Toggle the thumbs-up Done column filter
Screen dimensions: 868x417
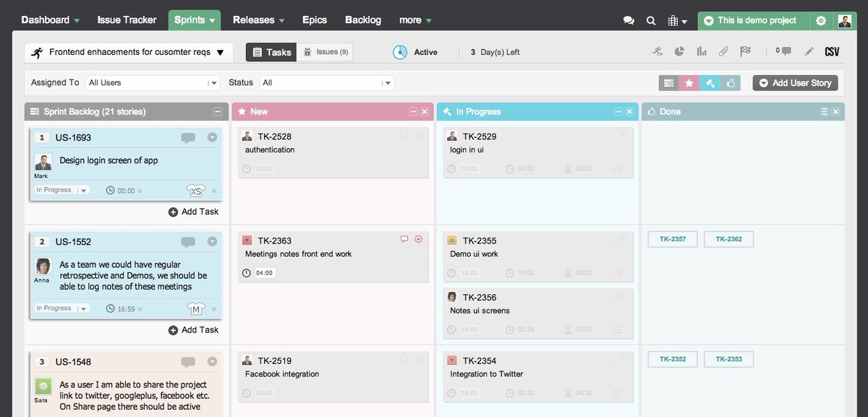[731, 83]
